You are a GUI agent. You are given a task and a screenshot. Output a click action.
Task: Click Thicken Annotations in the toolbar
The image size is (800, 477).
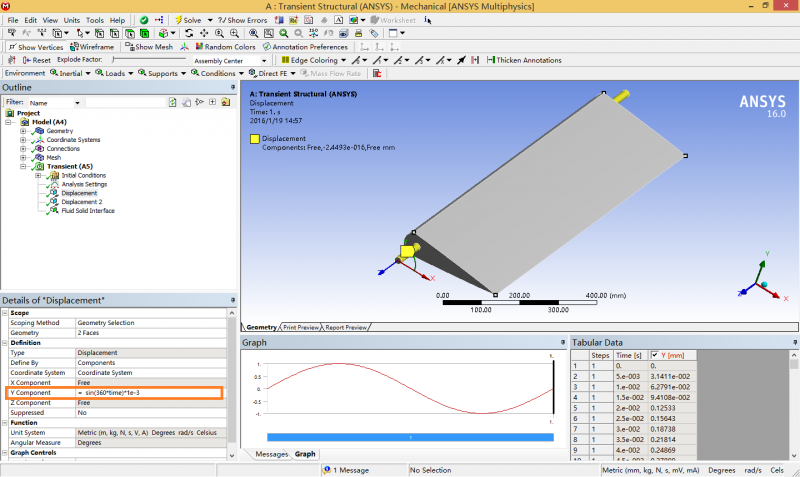tap(522, 60)
